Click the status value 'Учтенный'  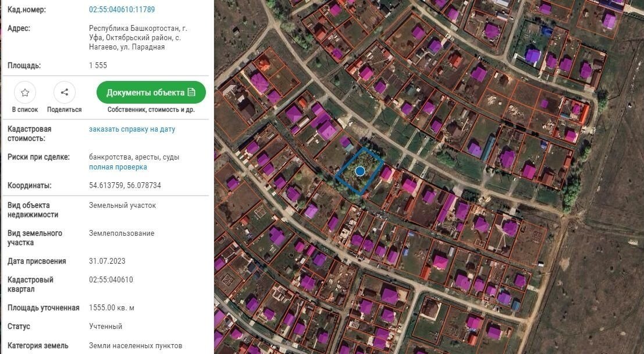click(106, 327)
